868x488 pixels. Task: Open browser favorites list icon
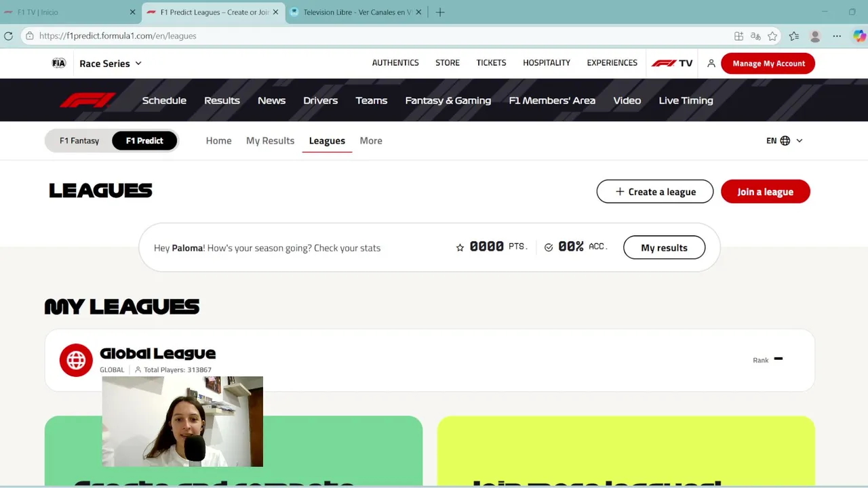(x=794, y=36)
